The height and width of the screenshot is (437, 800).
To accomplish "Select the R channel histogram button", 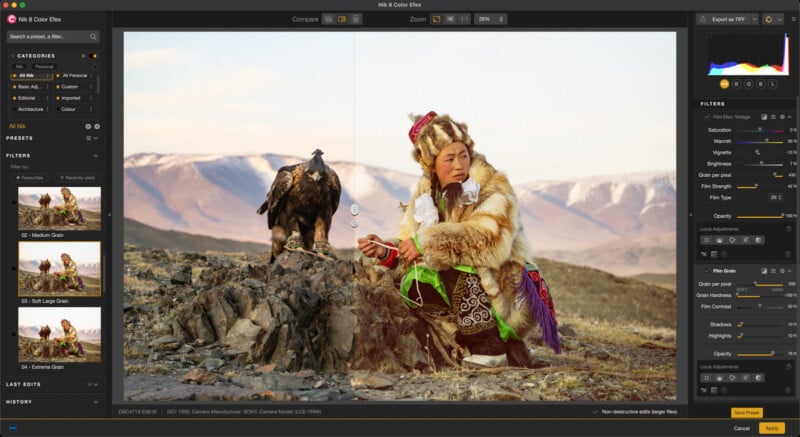I will (736, 84).
